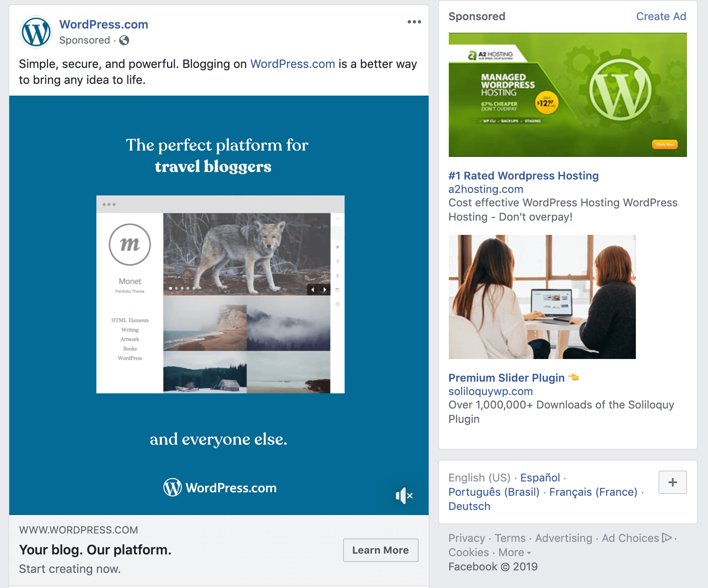Open the Create Ad link
Image resolution: width=708 pixels, height=588 pixels.
click(x=661, y=16)
